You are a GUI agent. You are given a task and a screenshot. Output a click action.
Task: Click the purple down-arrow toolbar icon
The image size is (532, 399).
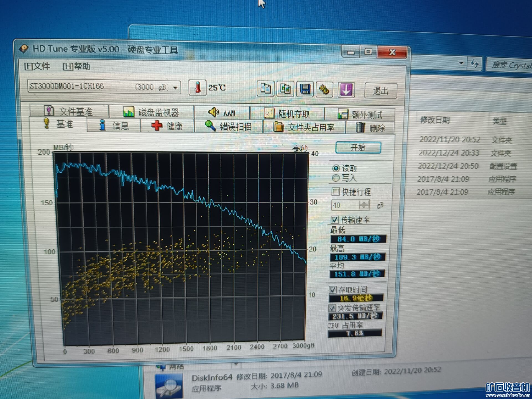(346, 90)
